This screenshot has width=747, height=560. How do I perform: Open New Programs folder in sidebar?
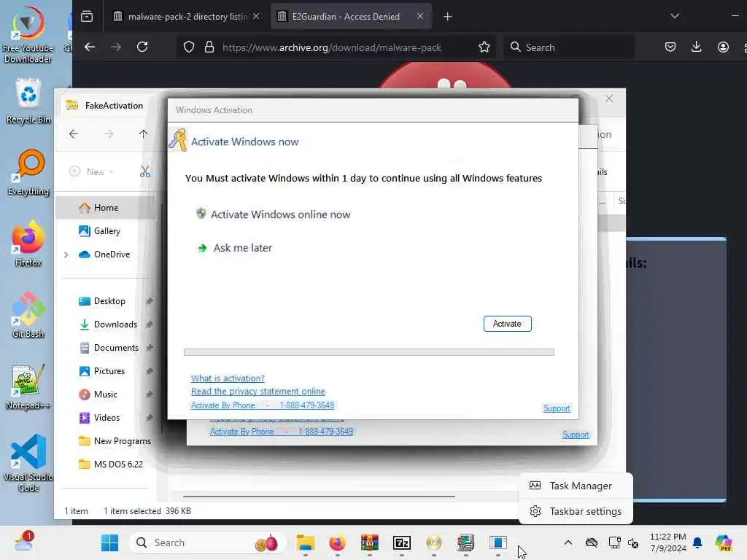coord(115,441)
